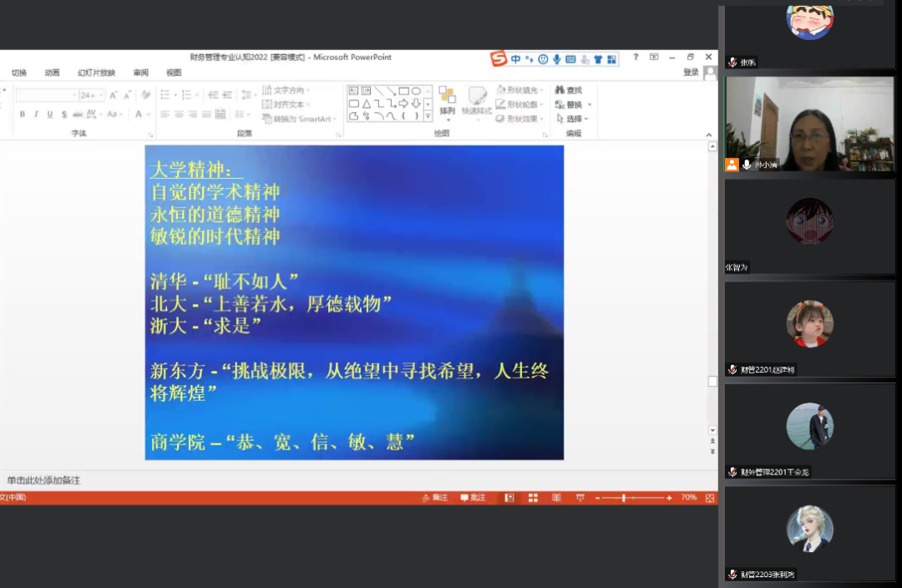Click the Sogou input method S logo
The height and width of the screenshot is (588, 902).
click(x=499, y=58)
